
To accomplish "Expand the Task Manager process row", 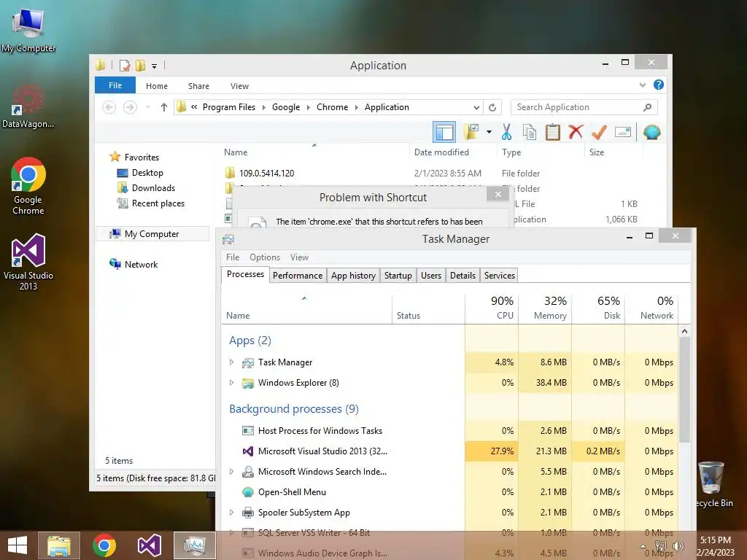I will point(231,362).
